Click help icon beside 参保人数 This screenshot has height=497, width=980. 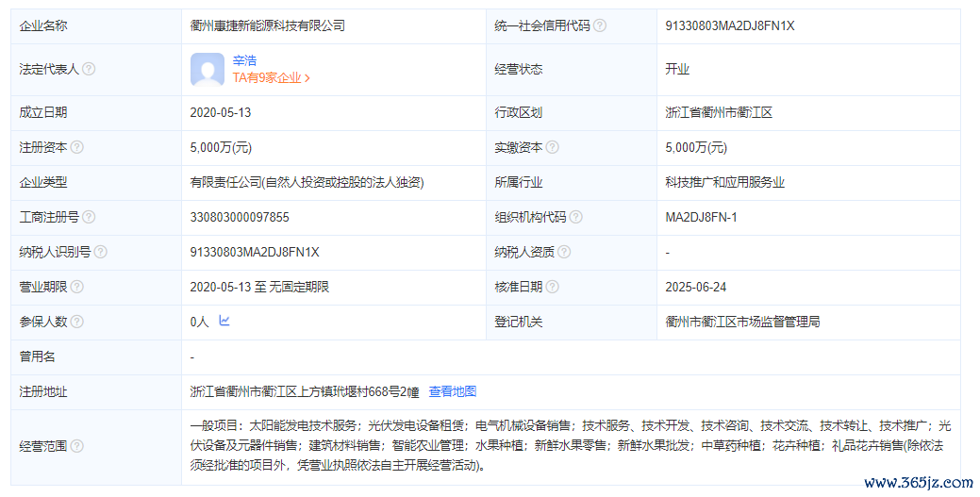pos(77,322)
